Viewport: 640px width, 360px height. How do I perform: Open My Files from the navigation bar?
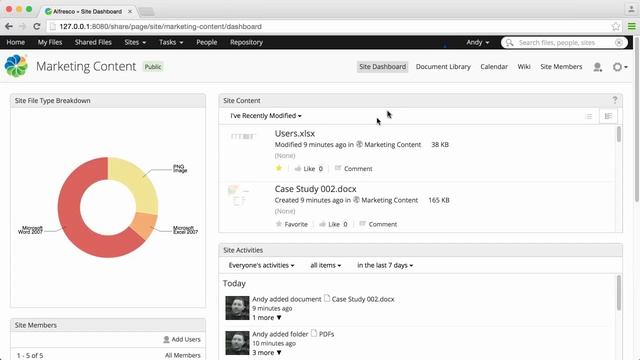[50, 42]
